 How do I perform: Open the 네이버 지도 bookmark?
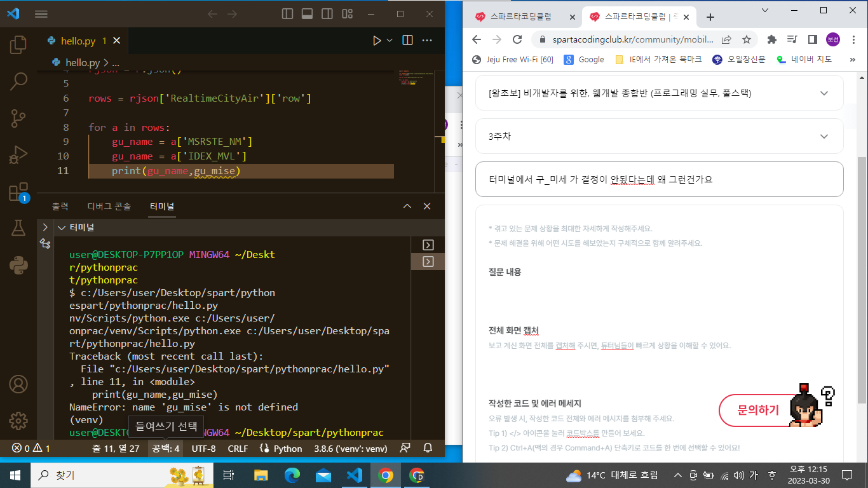[x=804, y=59]
